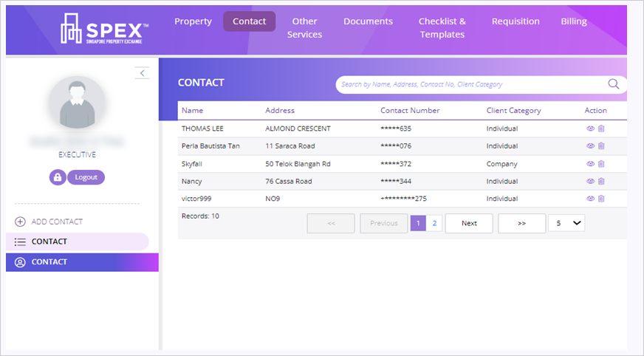Click trash icon for Skyfall row
This screenshot has width=644, height=356.
click(x=601, y=164)
